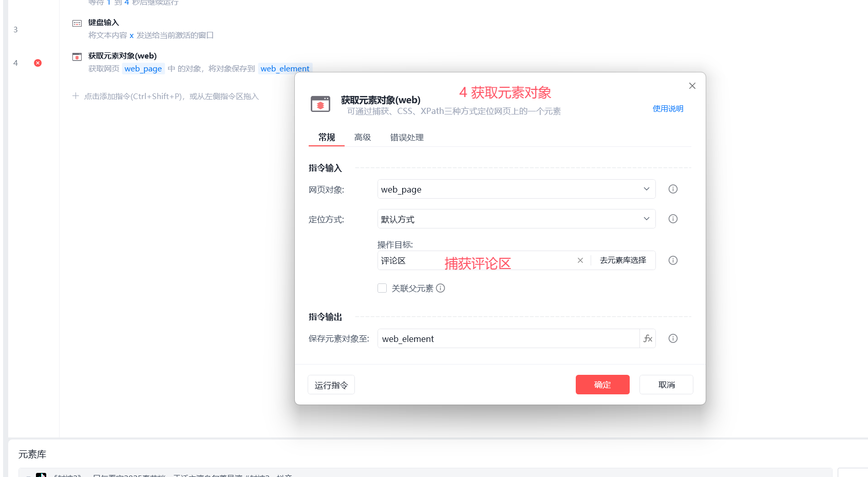The image size is (868, 477).
Task: Click the web_element output field
Action: (x=508, y=338)
